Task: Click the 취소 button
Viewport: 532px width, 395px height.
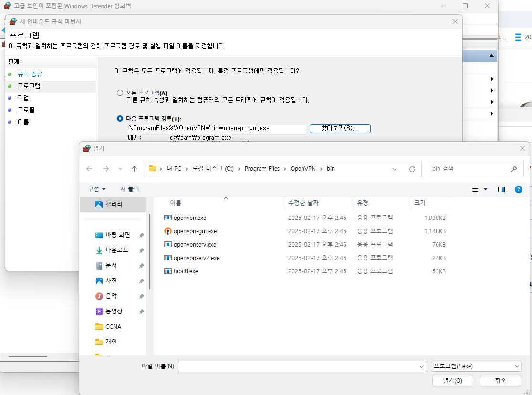Action: (x=500, y=380)
